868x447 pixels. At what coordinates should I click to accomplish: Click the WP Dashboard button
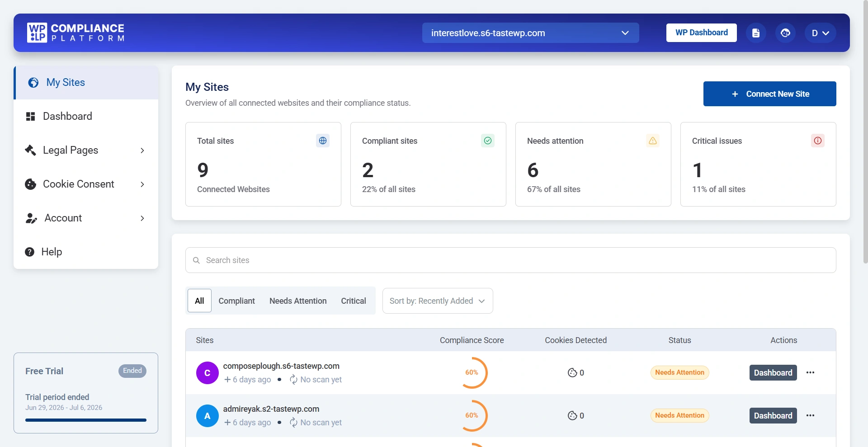[702, 33]
